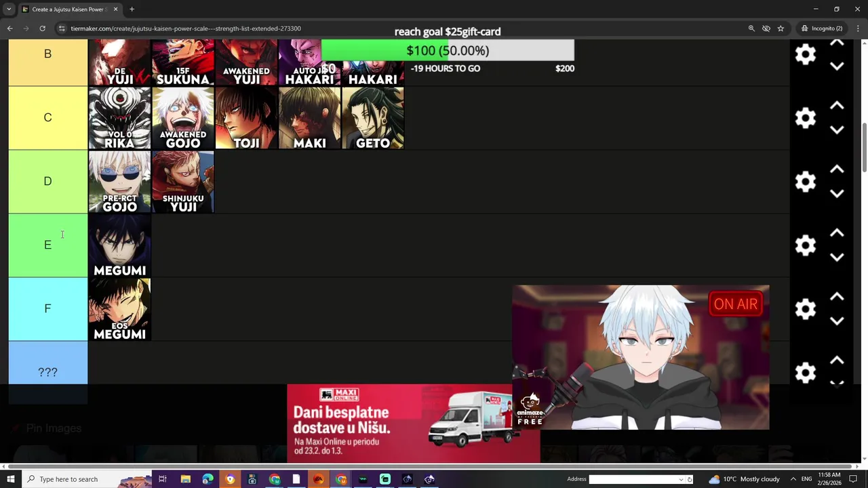Select EOS MEGUMI image in tier F

(x=119, y=309)
